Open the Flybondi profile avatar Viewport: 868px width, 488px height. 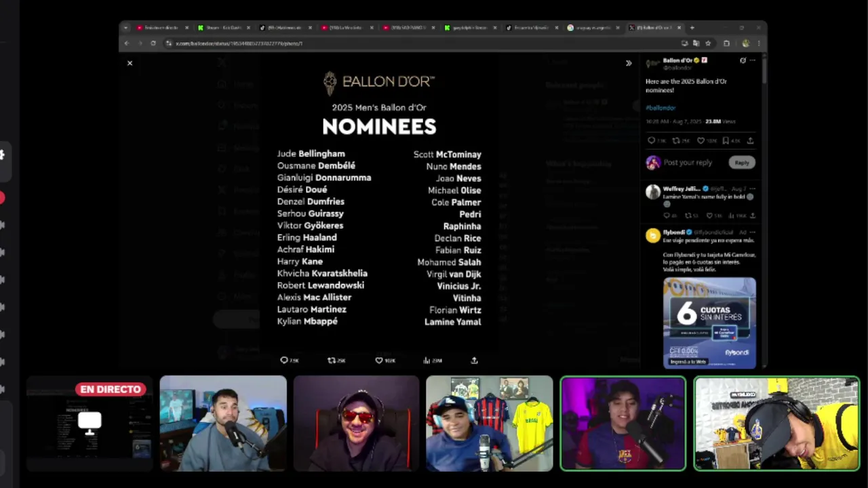[x=653, y=235]
